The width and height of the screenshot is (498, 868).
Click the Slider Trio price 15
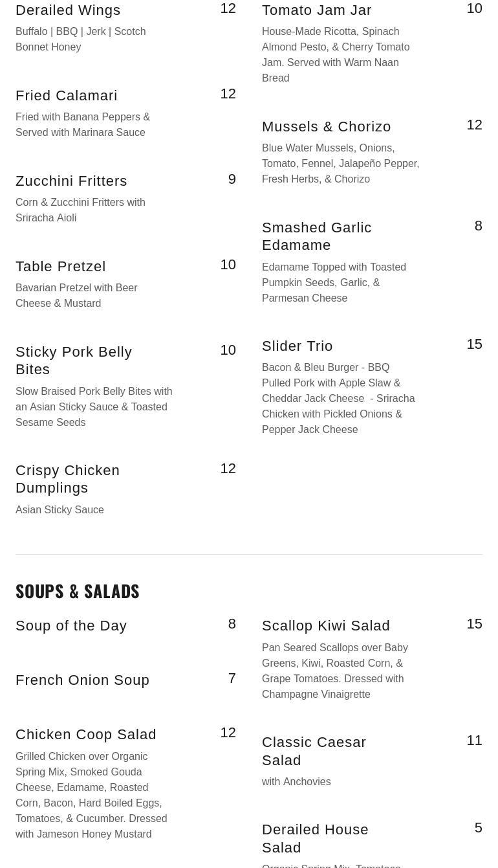(x=474, y=344)
